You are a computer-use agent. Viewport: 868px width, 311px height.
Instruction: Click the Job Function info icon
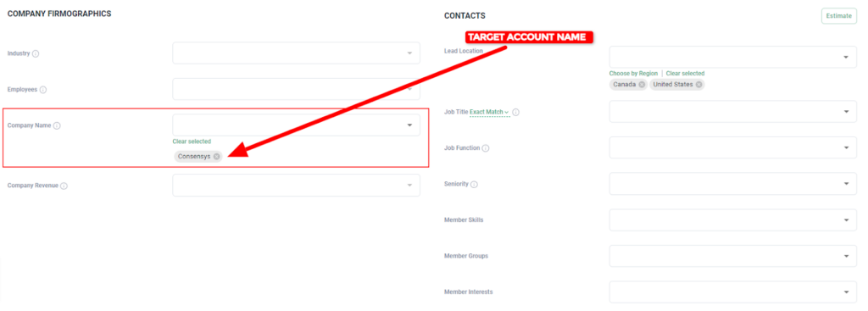tap(486, 148)
